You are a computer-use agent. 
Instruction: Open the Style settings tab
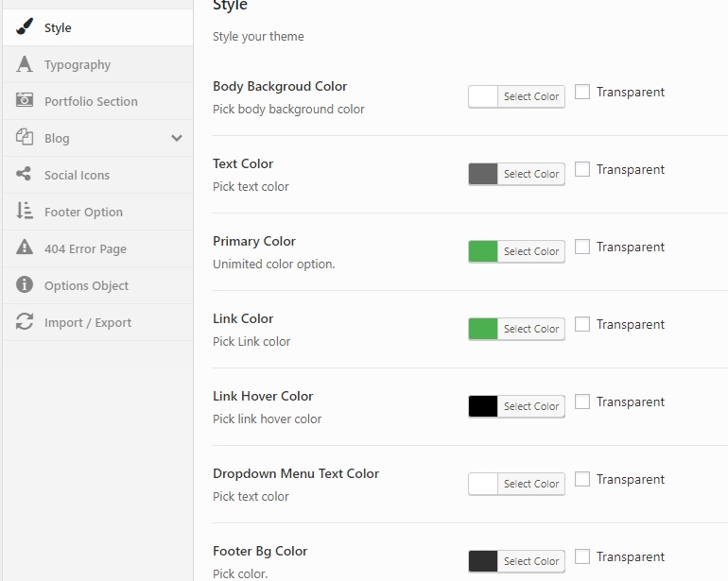[x=98, y=27]
